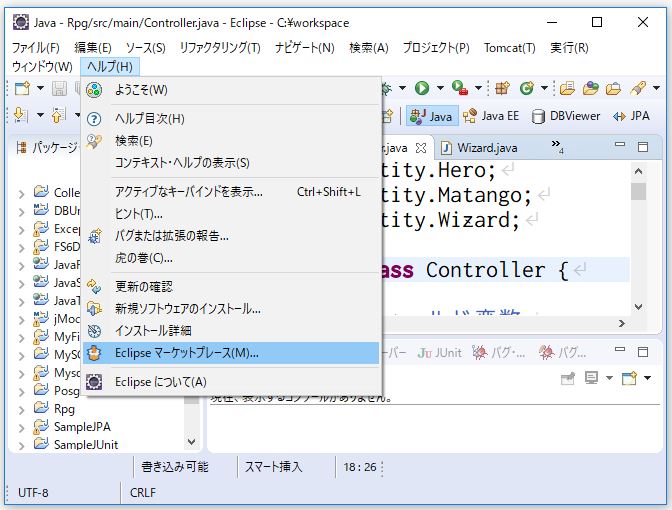Open dropdown next to Display Selected Console
This screenshot has width=672, height=510.
[609, 378]
